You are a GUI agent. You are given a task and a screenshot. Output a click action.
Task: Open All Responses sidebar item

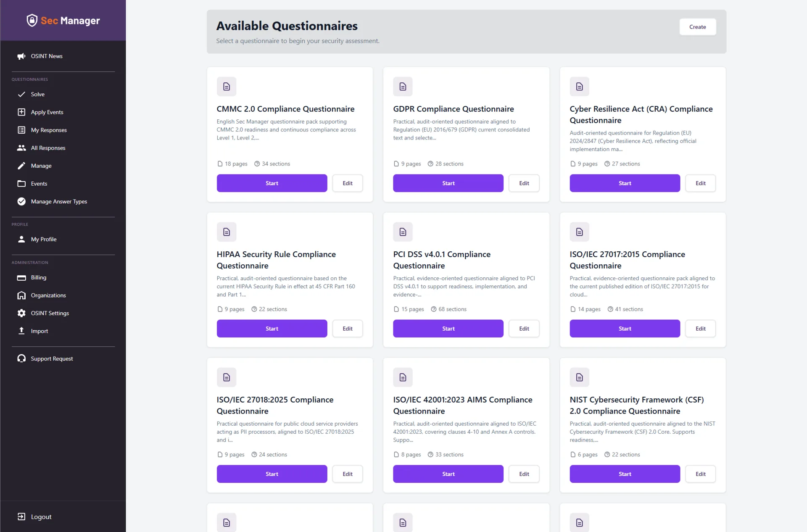click(x=63, y=148)
